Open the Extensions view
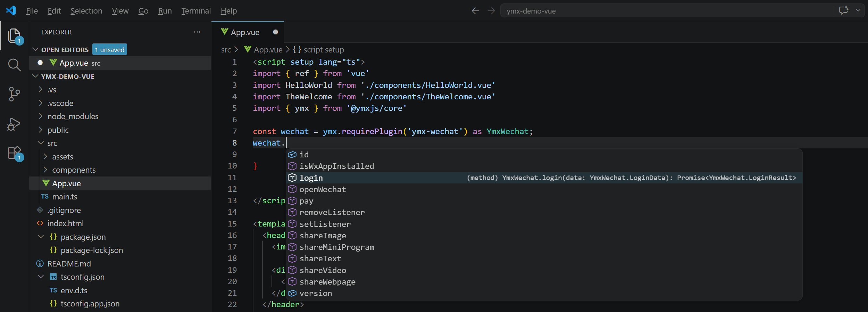This screenshot has width=868, height=312. (x=14, y=153)
